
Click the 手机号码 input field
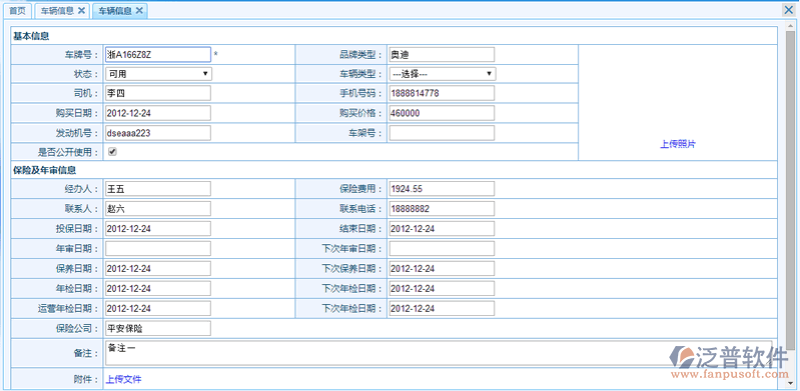pos(441,93)
